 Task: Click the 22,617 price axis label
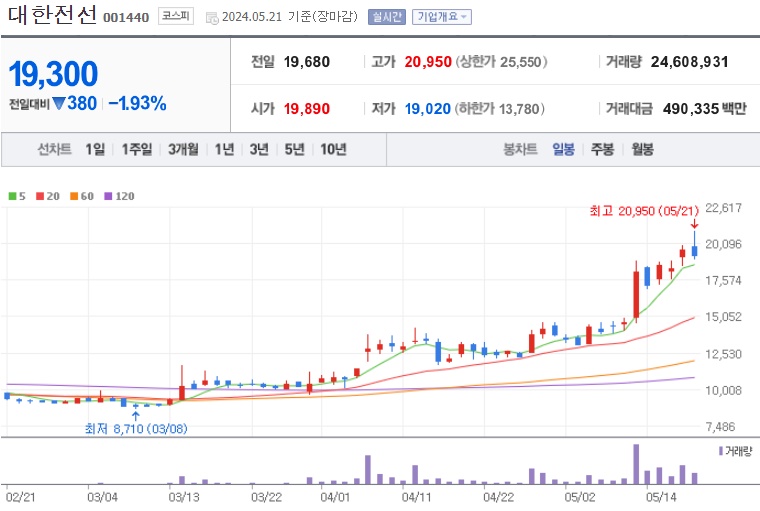click(723, 208)
